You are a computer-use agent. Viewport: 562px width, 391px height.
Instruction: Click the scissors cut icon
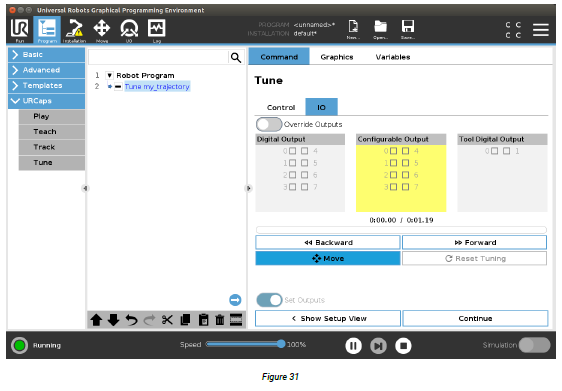point(167,320)
